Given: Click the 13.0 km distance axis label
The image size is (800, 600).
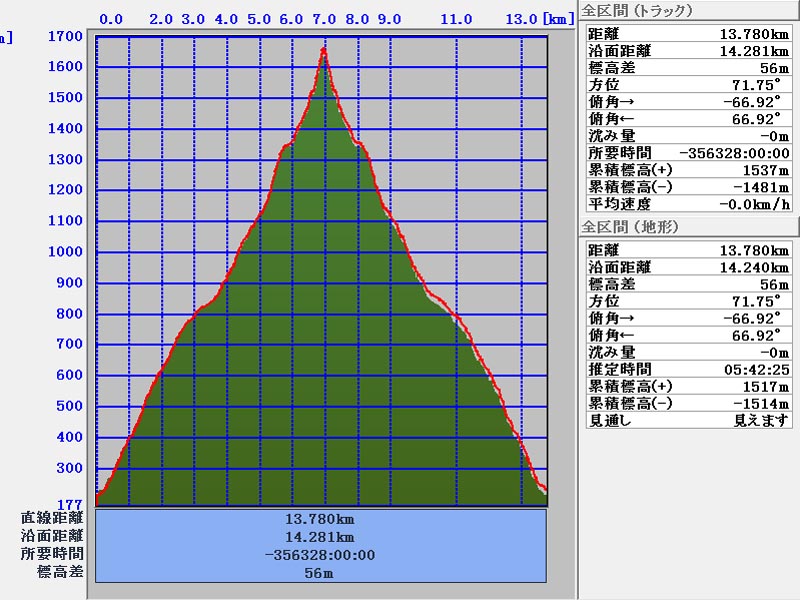Looking at the screenshot, I should point(521,19).
